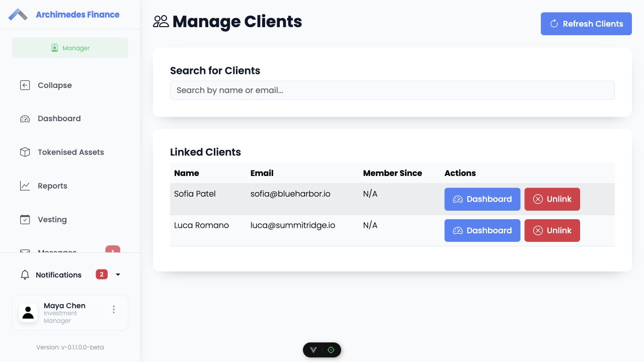Image resolution: width=644 pixels, height=362 pixels.
Task: Click the refresh arrow icon
Action: pos(554,24)
